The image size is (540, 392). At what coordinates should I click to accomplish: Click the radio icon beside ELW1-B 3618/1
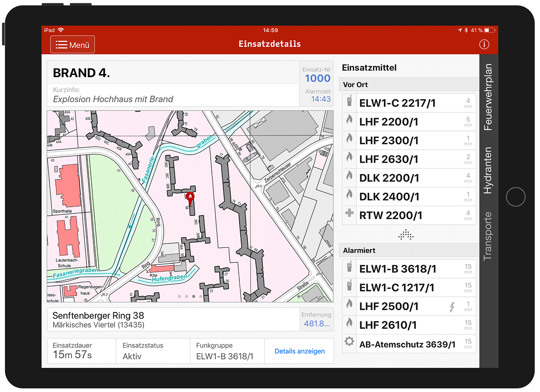click(x=349, y=267)
